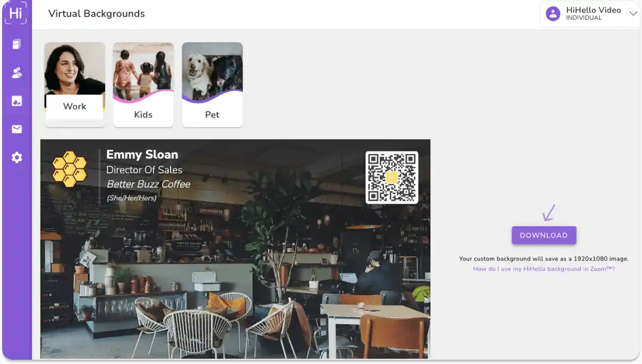
Task: Select the HiHello Video account name
Action: pos(594,10)
